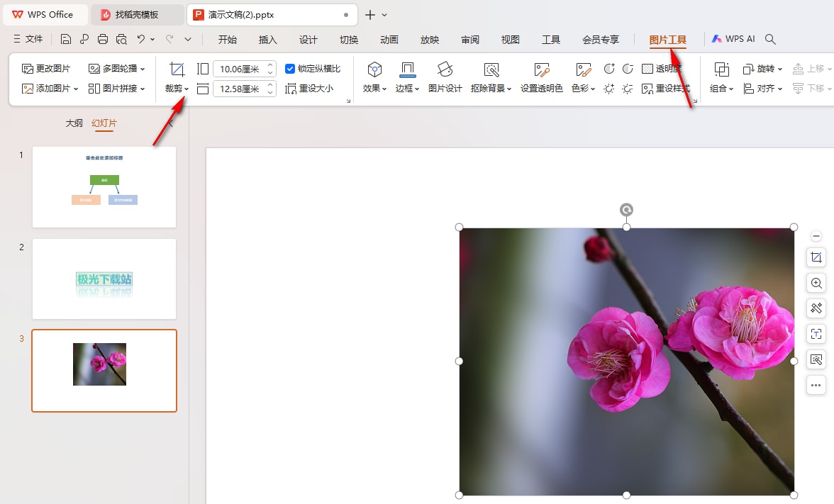
Task: Click the 抠除背景 remove background icon
Action: [x=491, y=69]
